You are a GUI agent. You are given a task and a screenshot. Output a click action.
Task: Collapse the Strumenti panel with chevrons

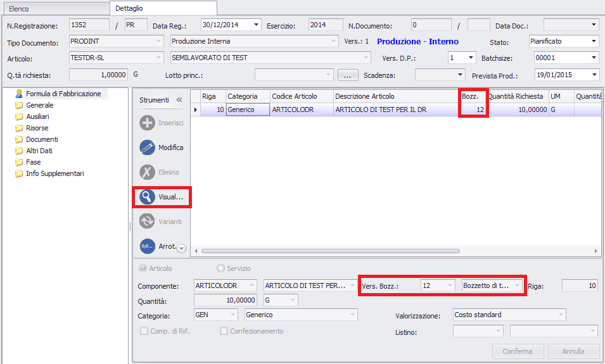(x=179, y=100)
